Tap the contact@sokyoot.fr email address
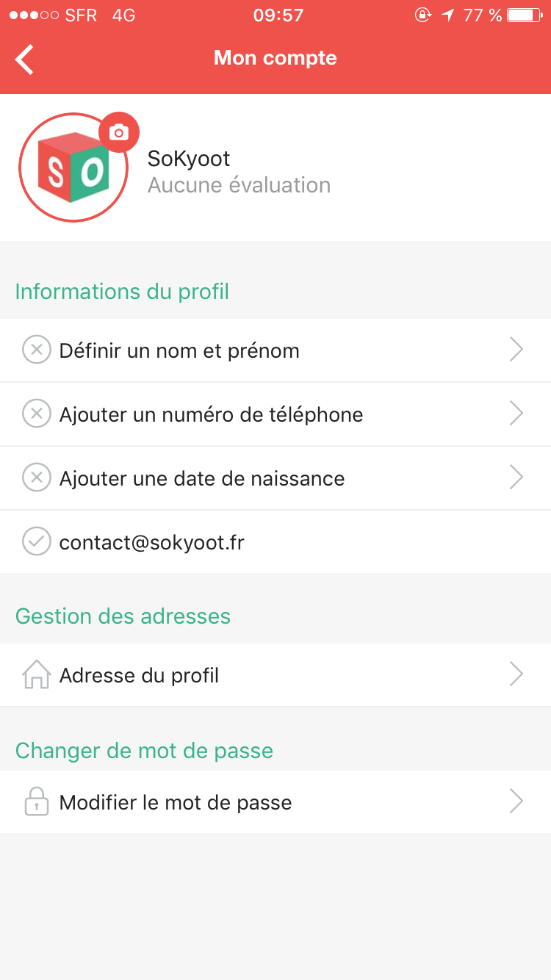 [151, 542]
